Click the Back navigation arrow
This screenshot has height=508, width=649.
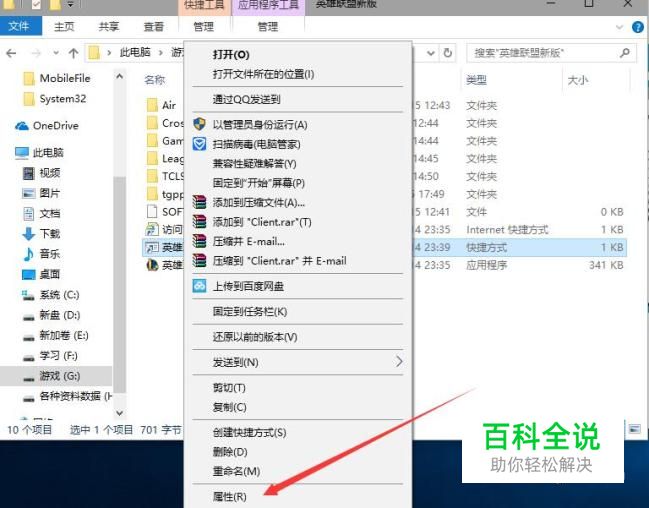12,53
